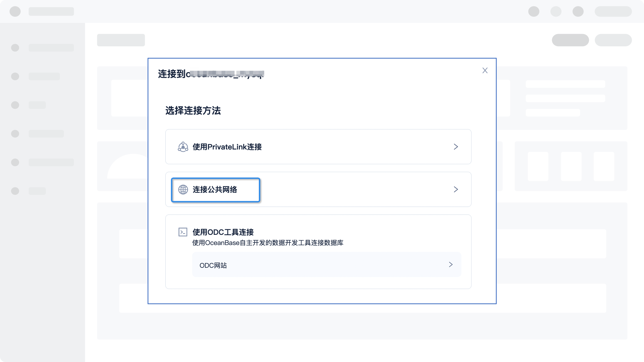Open the ODC网站 link row
Image resolution: width=644 pixels, height=362 pixels.
(x=327, y=265)
